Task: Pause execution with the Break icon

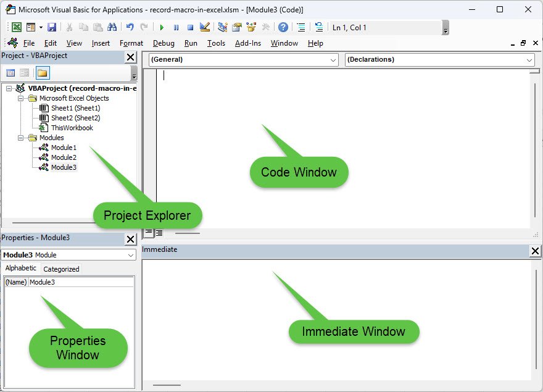Action: tap(176, 27)
